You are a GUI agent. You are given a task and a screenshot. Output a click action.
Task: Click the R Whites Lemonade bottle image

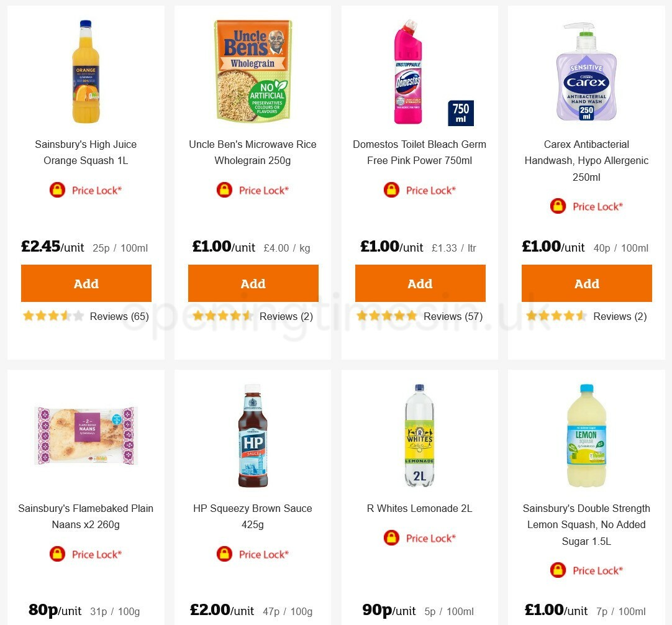click(420, 435)
